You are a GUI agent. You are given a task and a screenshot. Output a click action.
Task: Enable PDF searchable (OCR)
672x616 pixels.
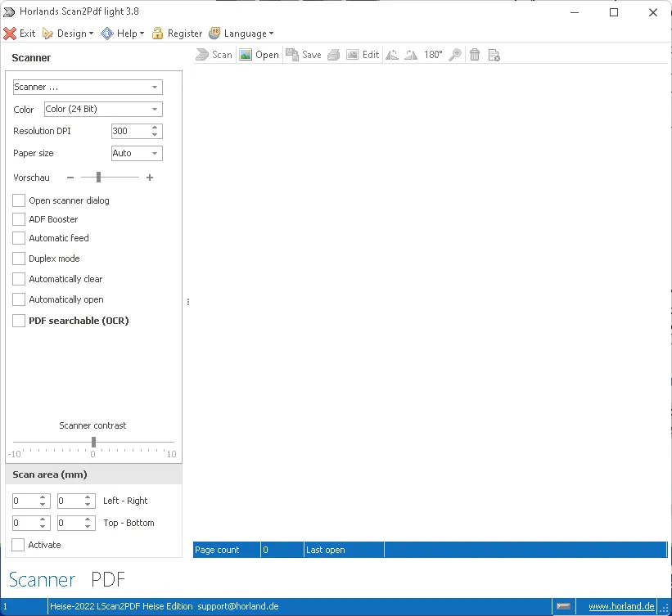(x=19, y=320)
